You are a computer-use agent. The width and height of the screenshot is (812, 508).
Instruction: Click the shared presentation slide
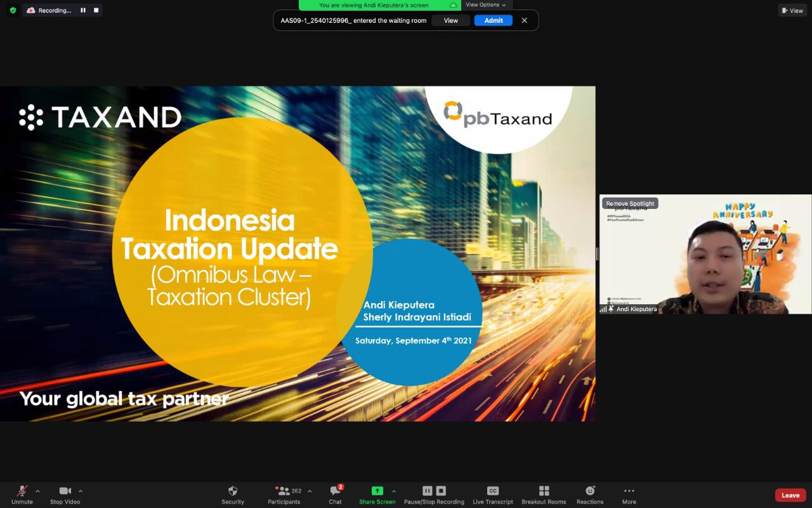click(298, 253)
